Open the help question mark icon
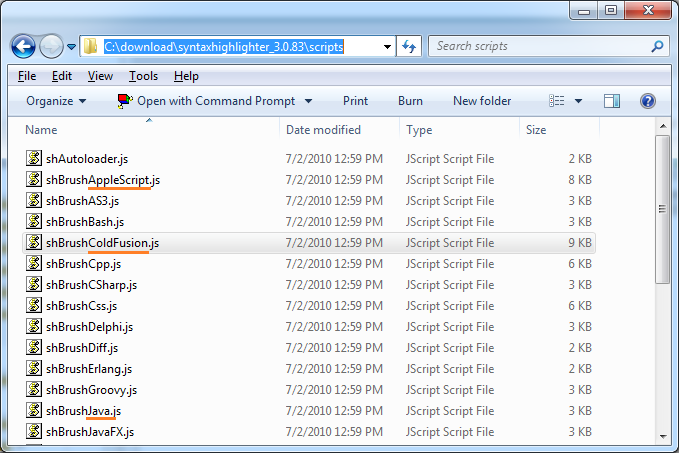The height and width of the screenshot is (453, 679). point(647,101)
